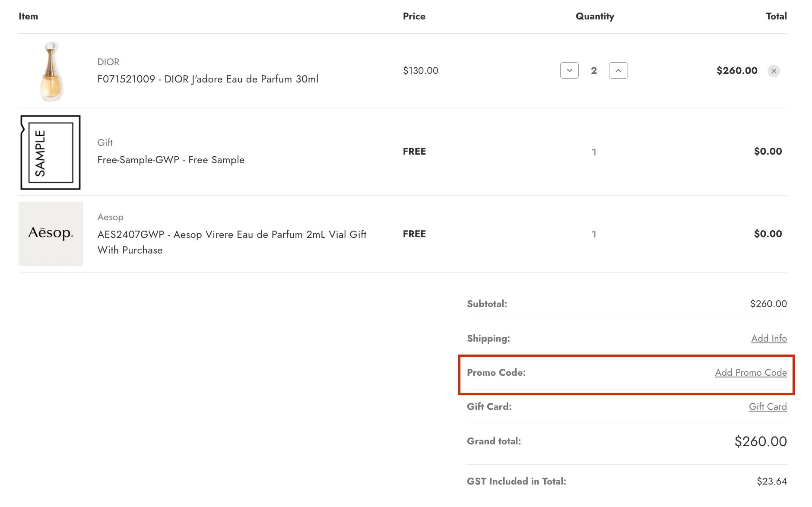
Task: Click the Subtotal row value
Action: 768,304
